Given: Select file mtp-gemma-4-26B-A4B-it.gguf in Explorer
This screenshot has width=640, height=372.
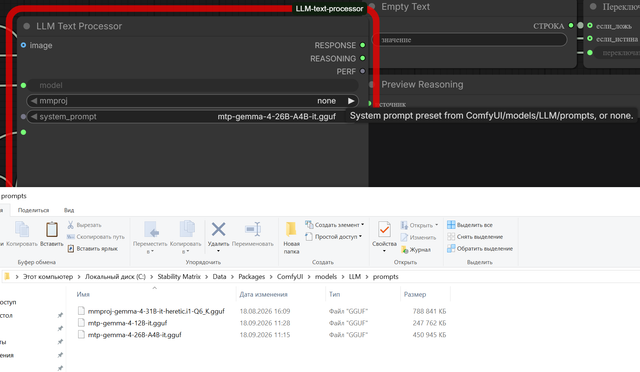Looking at the screenshot, I should 134,335.
